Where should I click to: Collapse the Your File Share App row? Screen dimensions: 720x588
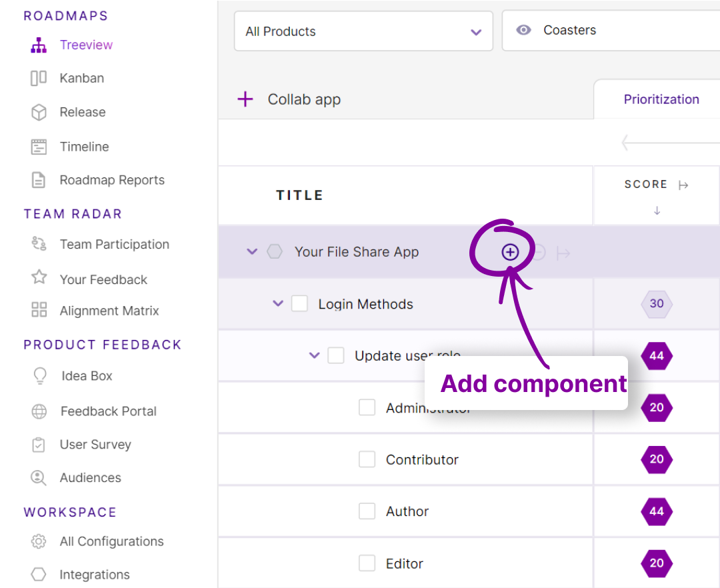pyautogui.click(x=252, y=252)
